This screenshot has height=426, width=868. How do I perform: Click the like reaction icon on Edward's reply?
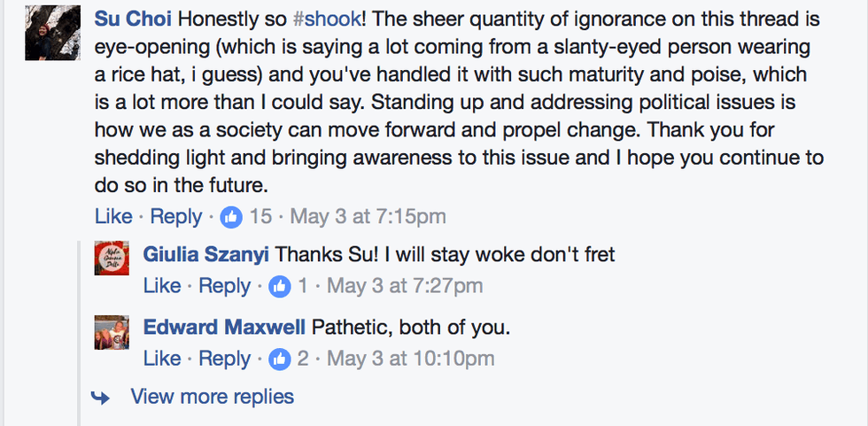[x=279, y=359]
